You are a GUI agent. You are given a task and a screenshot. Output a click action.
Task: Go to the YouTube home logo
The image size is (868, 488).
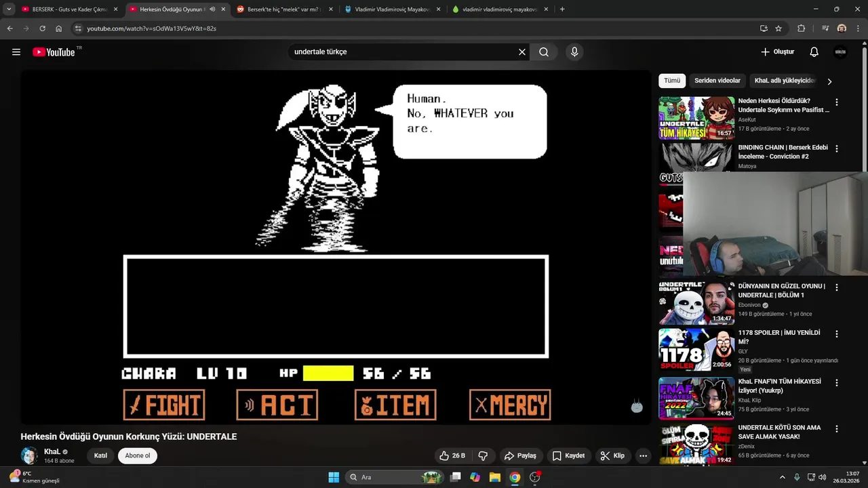coord(53,52)
